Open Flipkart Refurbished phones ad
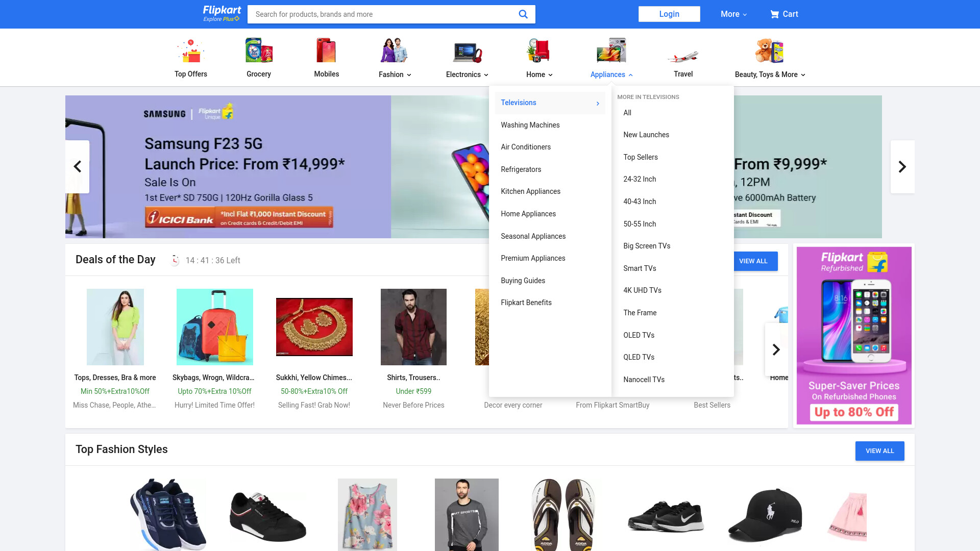 [854, 336]
